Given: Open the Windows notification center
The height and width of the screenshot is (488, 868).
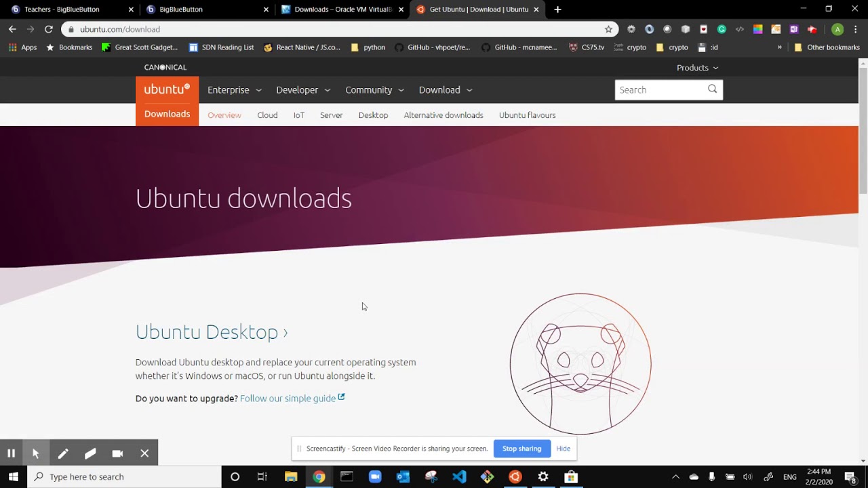Looking at the screenshot, I should pyautogui.click(x=850, y=476).
